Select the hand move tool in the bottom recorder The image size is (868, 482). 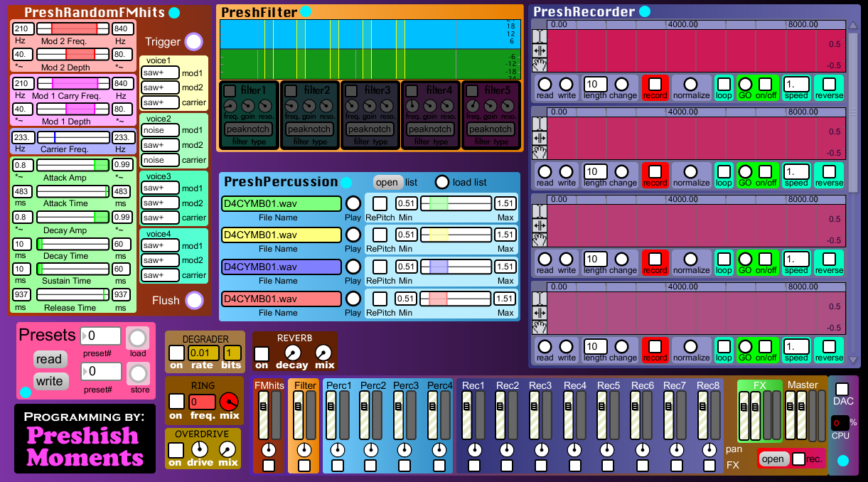[x=540, y=327]
